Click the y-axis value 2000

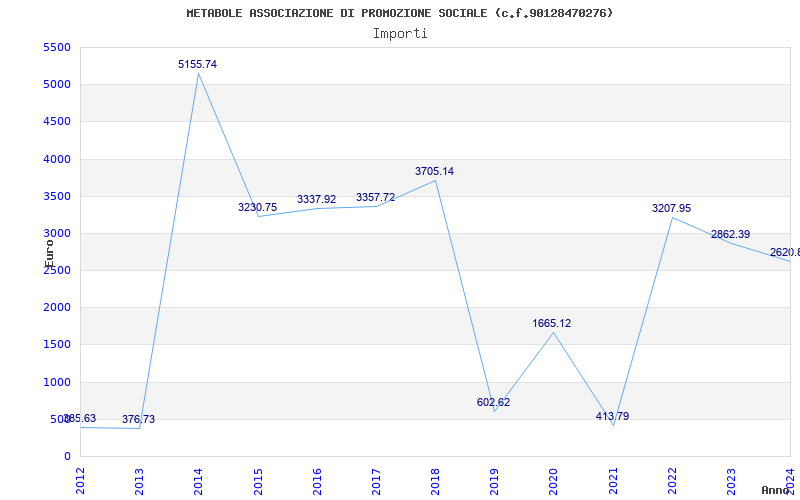pos(57,308)
